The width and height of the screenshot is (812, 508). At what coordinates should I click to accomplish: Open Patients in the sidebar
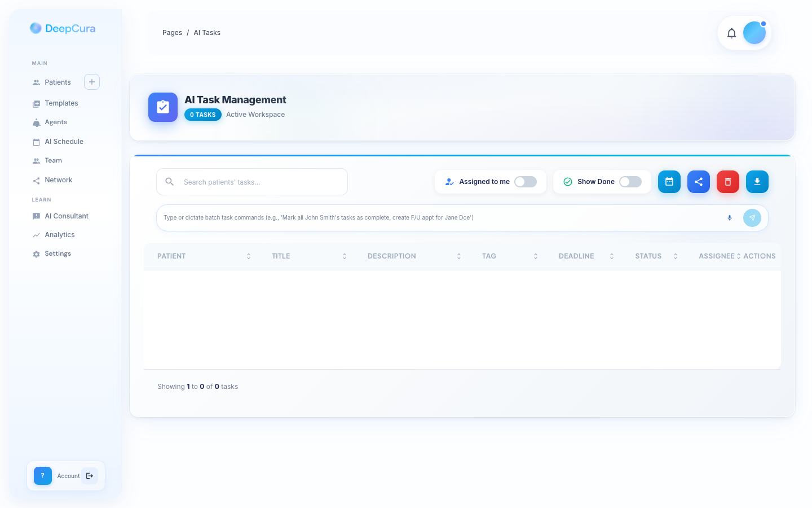click(x=58, y=82)
